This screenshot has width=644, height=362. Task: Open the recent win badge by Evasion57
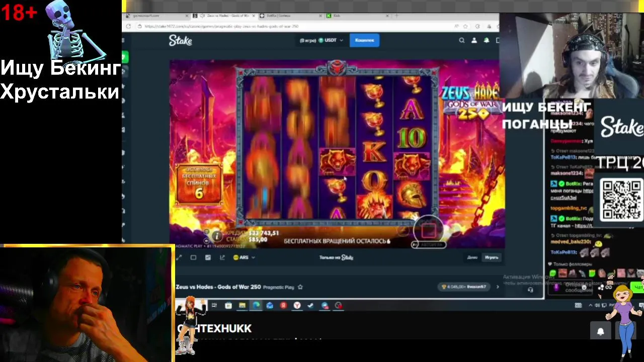pos(464,287)
